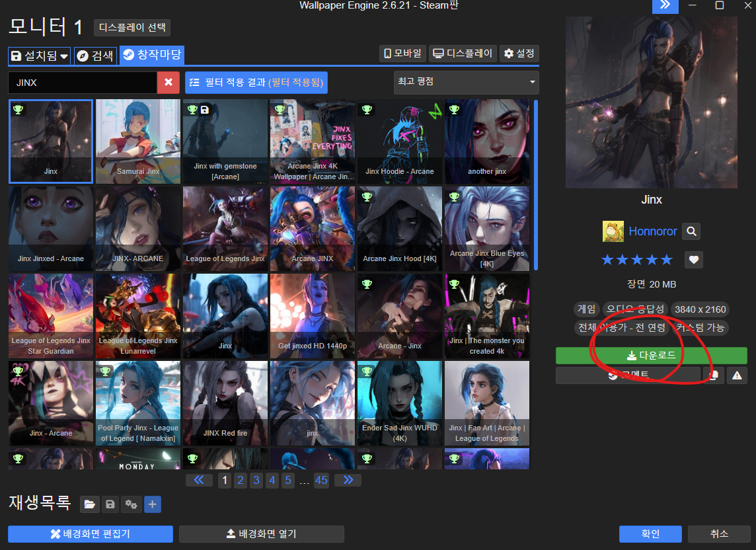Click the results list vertical scrollbar

[536, 185]
